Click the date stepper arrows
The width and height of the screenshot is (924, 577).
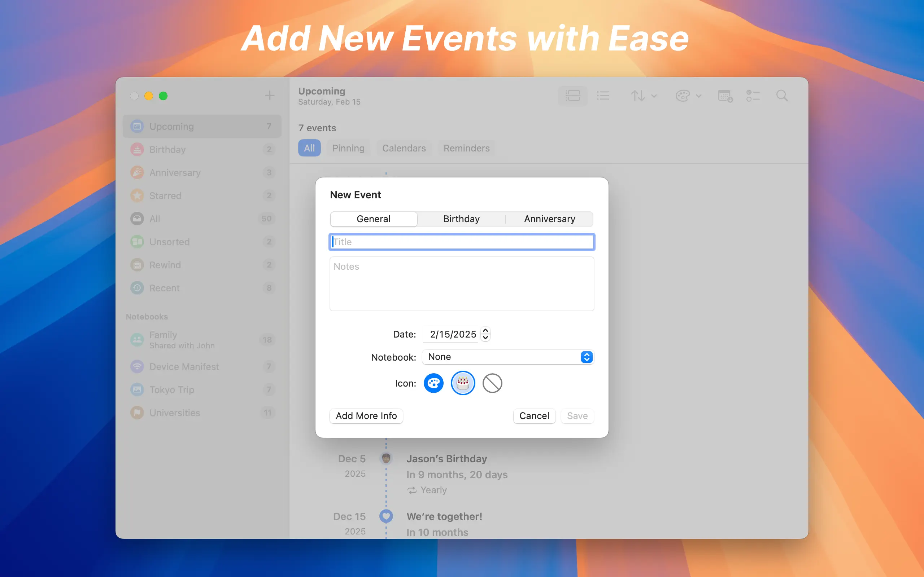click(485, 334)
